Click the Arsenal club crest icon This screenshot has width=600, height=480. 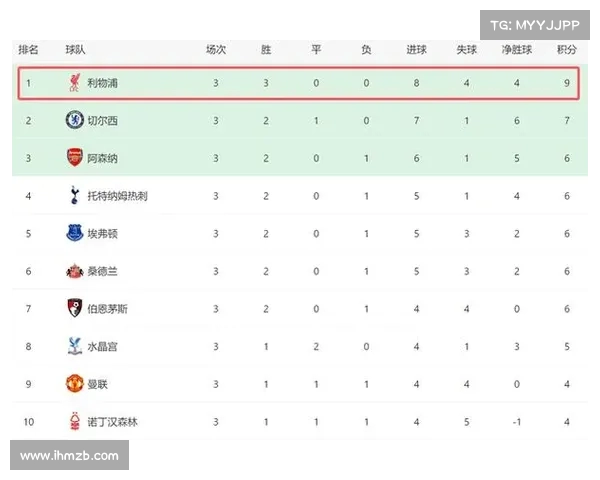(x=75, y=158)
